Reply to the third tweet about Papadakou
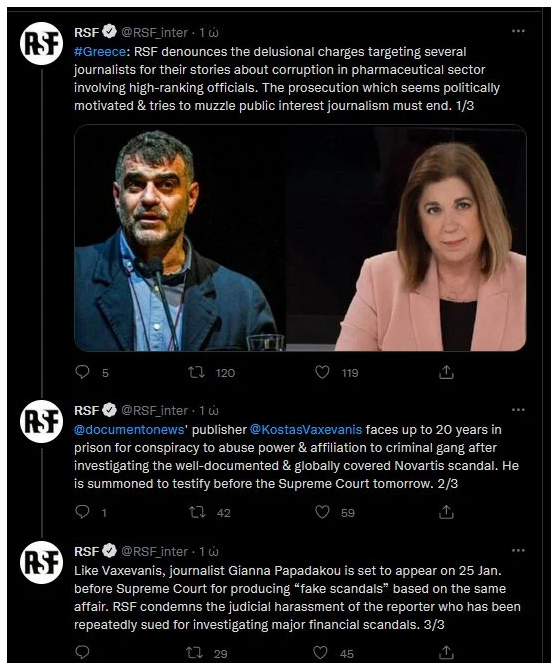This screenshot has height=671, width=557. point(82,653)
